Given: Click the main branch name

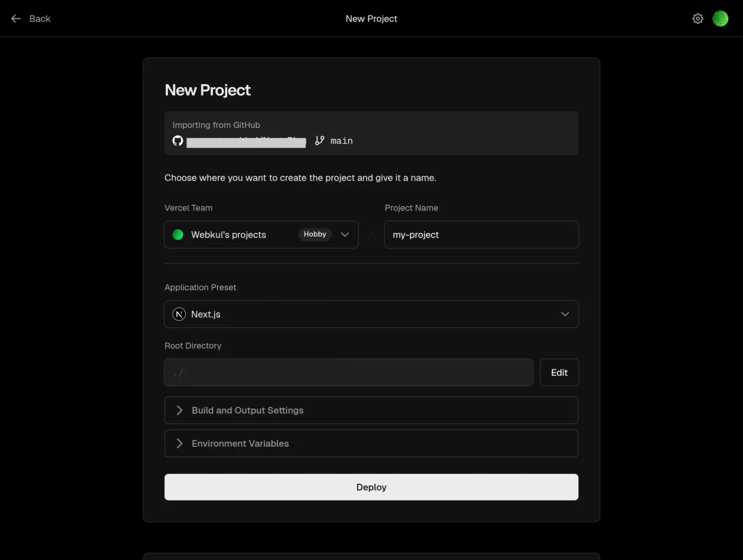Looking at the screenshot, I should tap(342, 141).
